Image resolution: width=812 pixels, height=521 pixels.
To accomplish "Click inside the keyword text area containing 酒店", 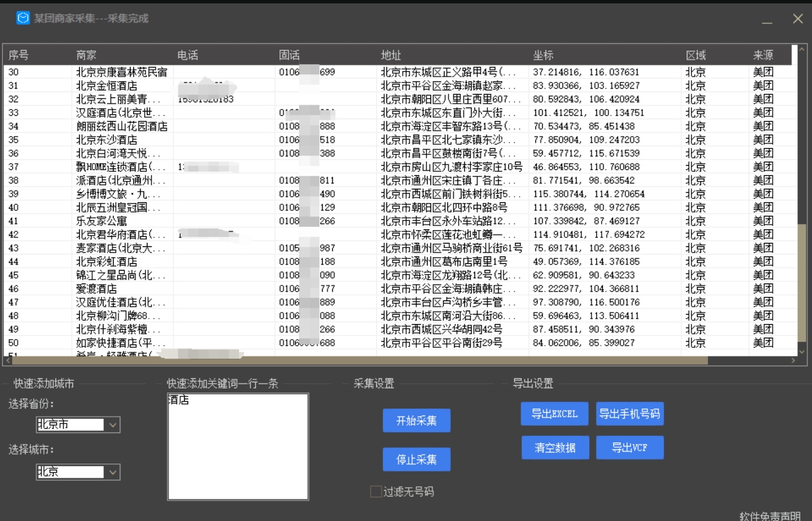I will click(x=238, y=447).
